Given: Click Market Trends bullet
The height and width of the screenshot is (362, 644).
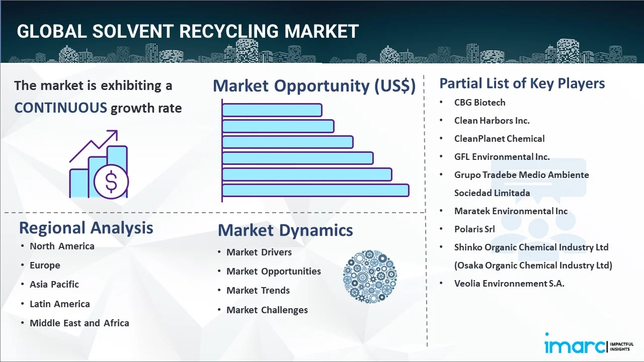Looking at the screenshot, I should click(258, 290).
